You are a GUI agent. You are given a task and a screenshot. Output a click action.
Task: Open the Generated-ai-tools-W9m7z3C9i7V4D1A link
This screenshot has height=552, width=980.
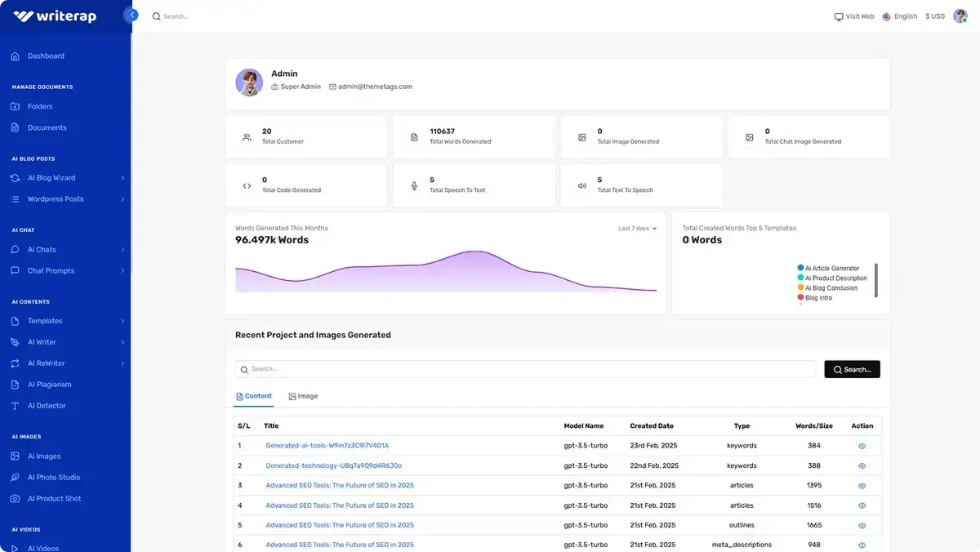click(x=327, y=446)
